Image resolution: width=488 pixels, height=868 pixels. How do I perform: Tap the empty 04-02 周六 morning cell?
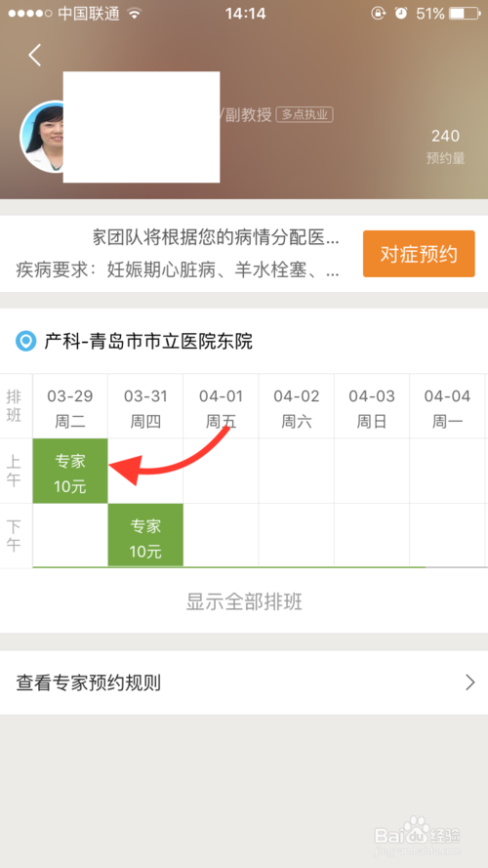click(x=296, y=471)
